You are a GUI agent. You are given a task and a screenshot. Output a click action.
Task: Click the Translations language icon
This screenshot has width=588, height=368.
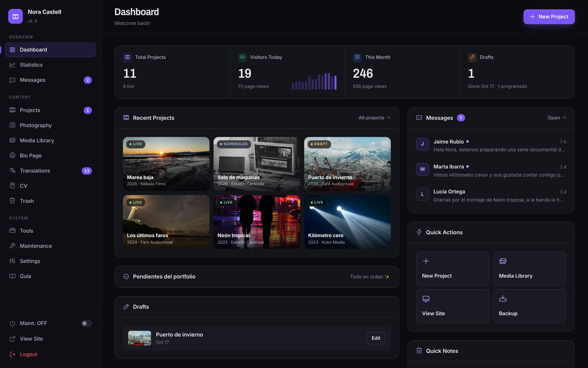(12, 171)
